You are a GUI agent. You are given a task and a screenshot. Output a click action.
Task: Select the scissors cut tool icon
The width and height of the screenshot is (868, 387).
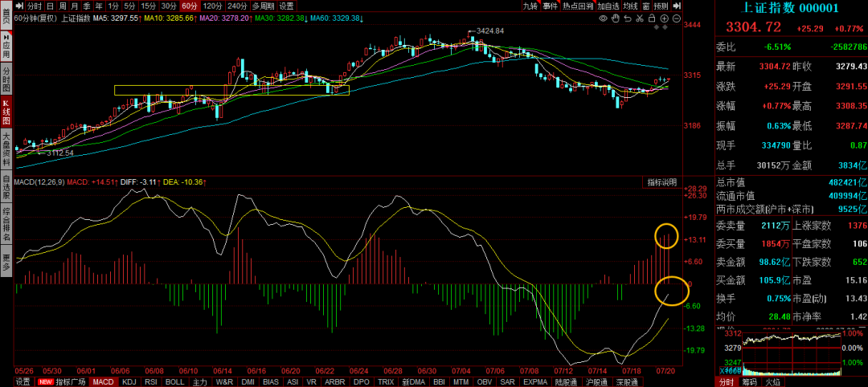click(x=640, y=18)
